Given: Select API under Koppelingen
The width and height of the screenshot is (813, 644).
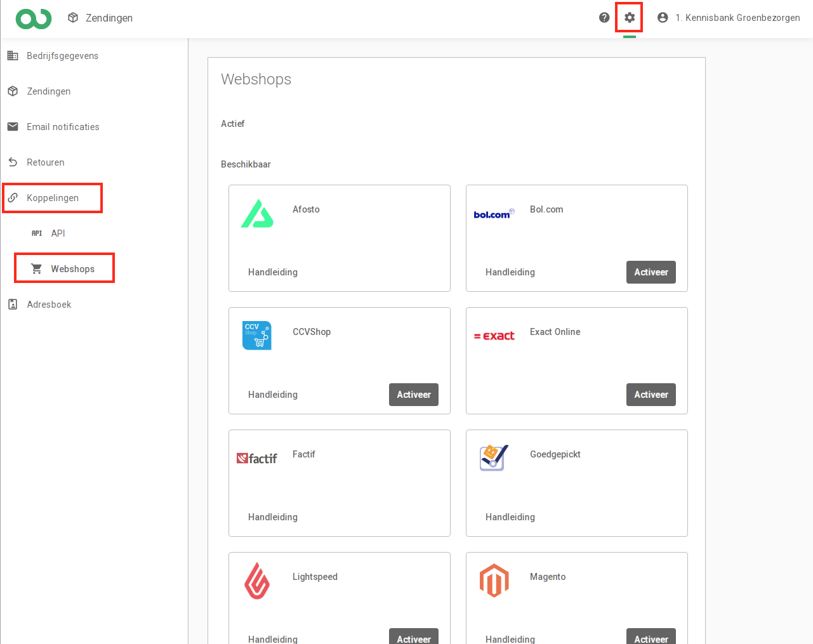Looking at the screenshot, I should [x=58, y=233].
